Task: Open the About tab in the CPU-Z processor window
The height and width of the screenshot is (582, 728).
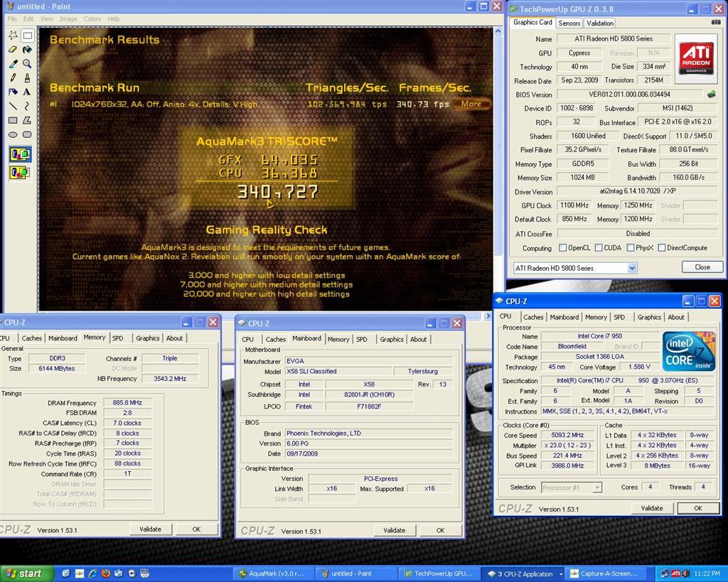Action: coord(676,317)
